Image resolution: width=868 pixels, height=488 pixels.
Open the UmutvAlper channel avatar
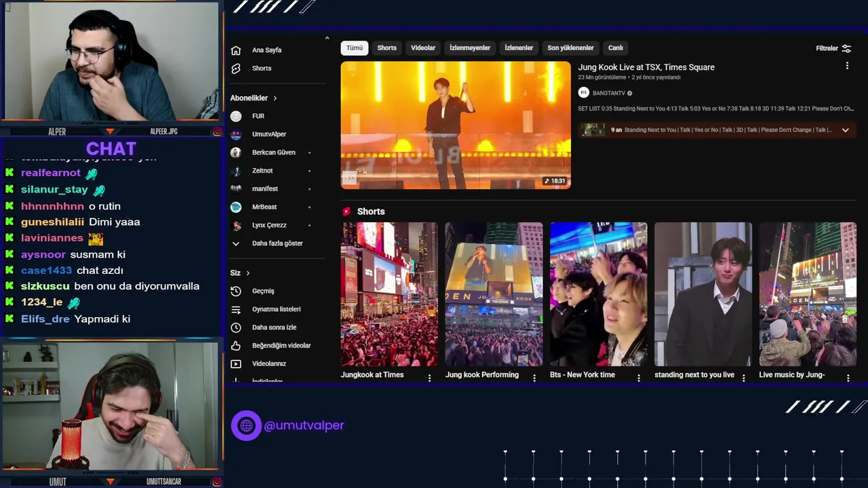click(x=236, y=134)
